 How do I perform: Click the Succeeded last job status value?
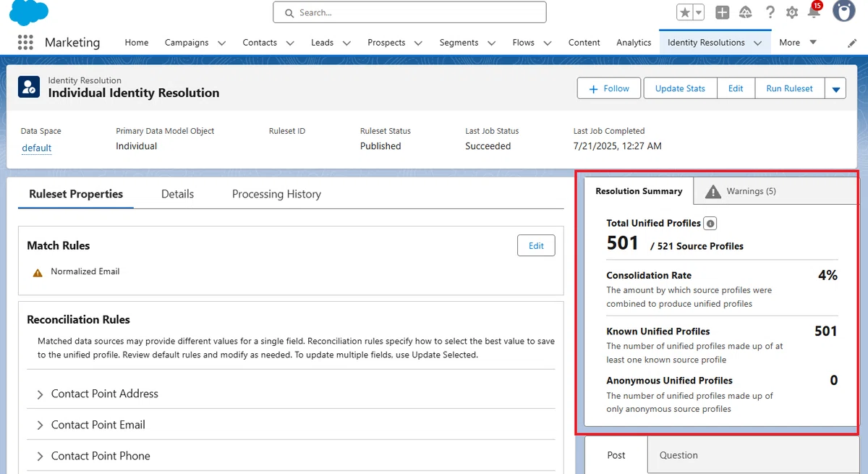pyautogui.click(x=488, y=146)
